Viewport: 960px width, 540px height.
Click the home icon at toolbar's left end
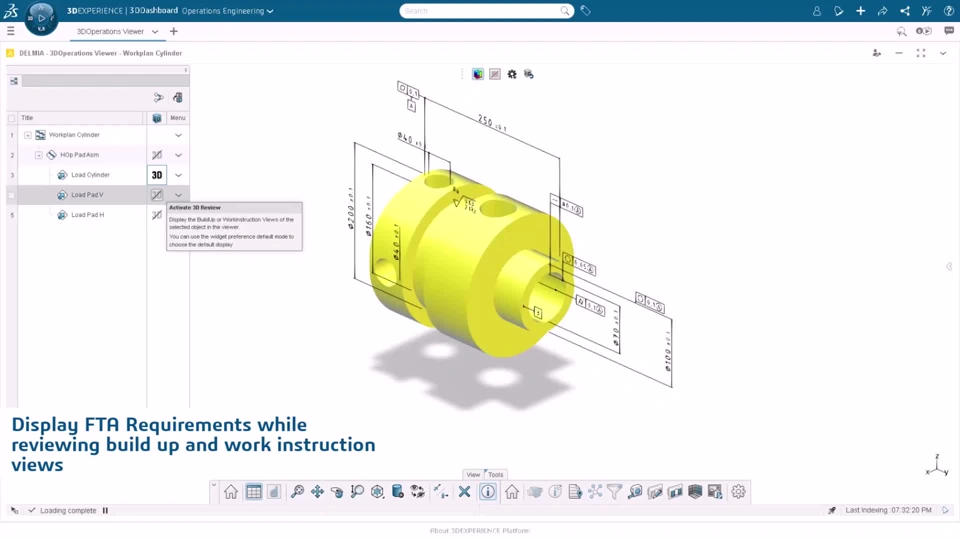click(231, 492)
